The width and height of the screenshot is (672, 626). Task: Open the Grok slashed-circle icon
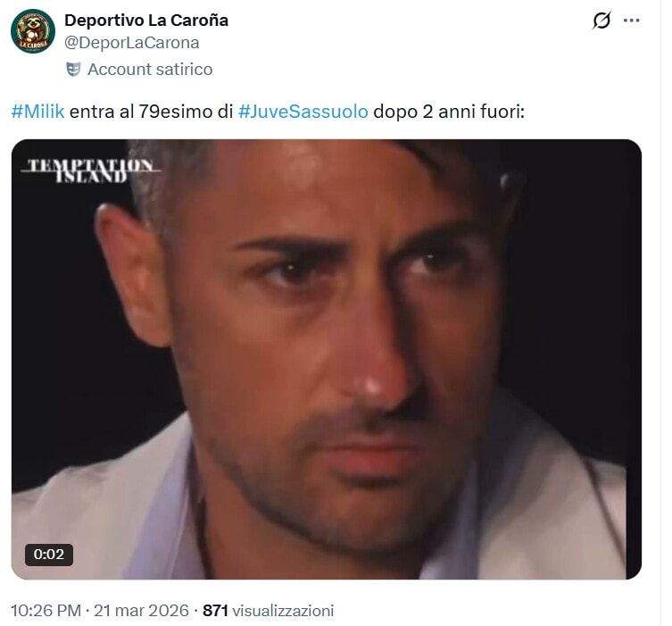click(601, 21)
